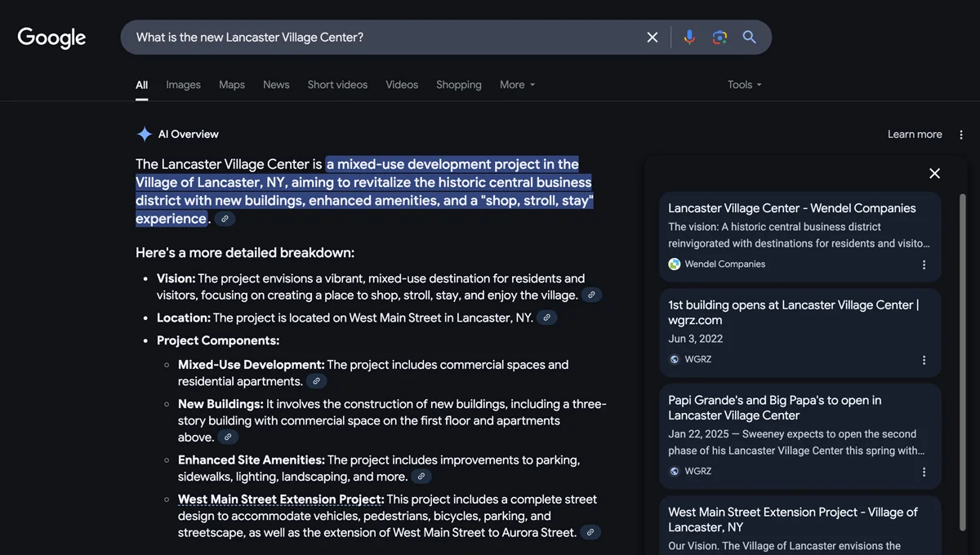Click the 'AI Overview' label
The height and width of the screenshot is (555, 980).
(189, 135)
